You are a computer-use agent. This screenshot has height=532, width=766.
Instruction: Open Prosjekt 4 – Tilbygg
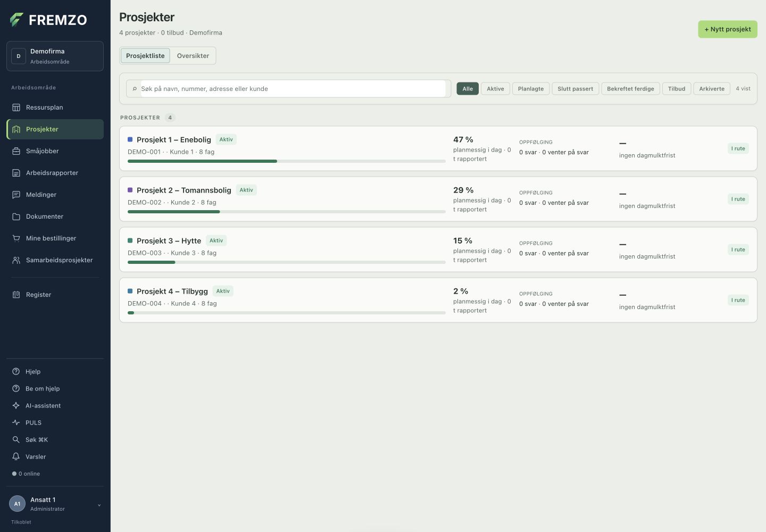point(438,300)
